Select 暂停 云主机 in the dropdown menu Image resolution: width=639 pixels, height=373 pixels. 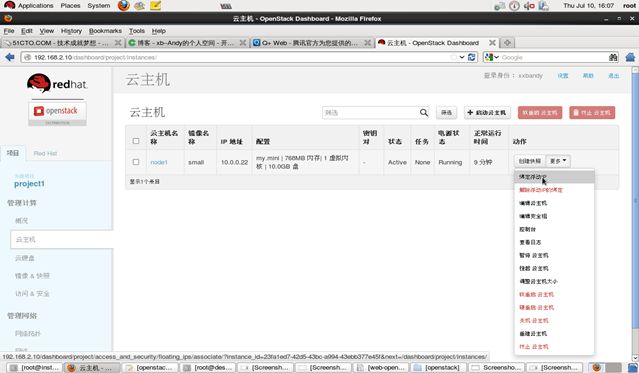click(554, 255)
